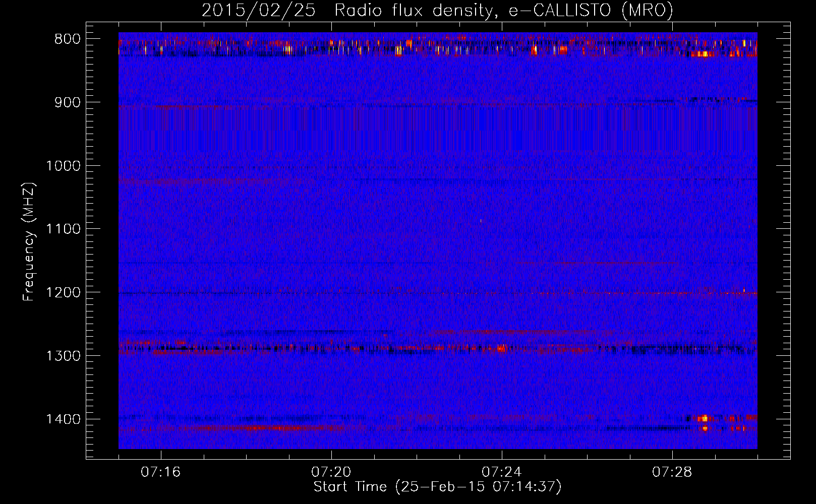Click the 07:16 time tick label
The width and height of the screenshot is (816, 504).
tap(161, 472)
